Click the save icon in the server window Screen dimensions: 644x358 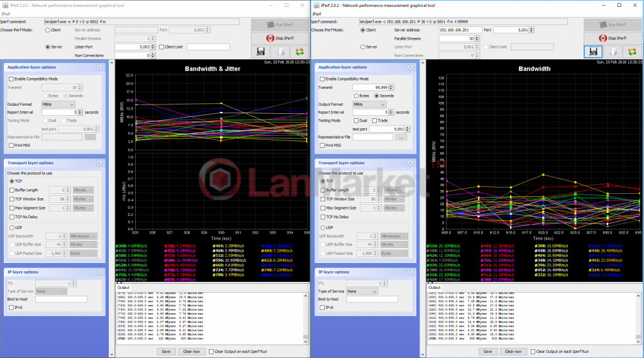(261, 52)
